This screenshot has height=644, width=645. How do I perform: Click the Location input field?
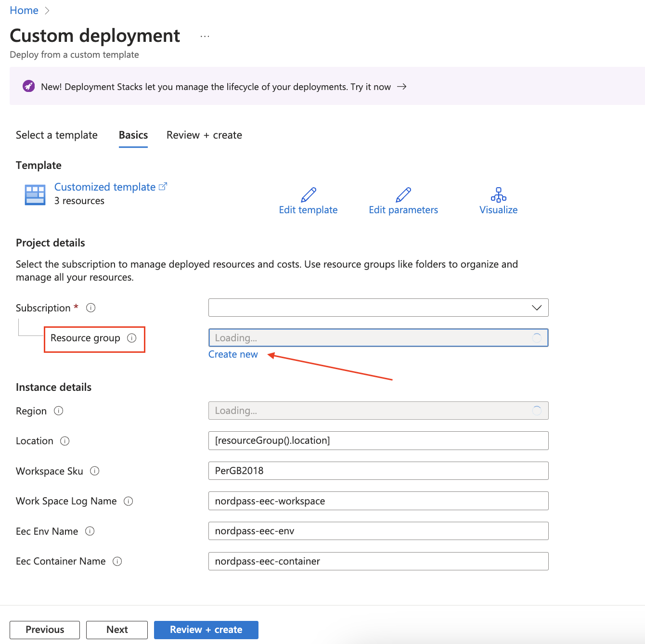[x=378, y=440]
